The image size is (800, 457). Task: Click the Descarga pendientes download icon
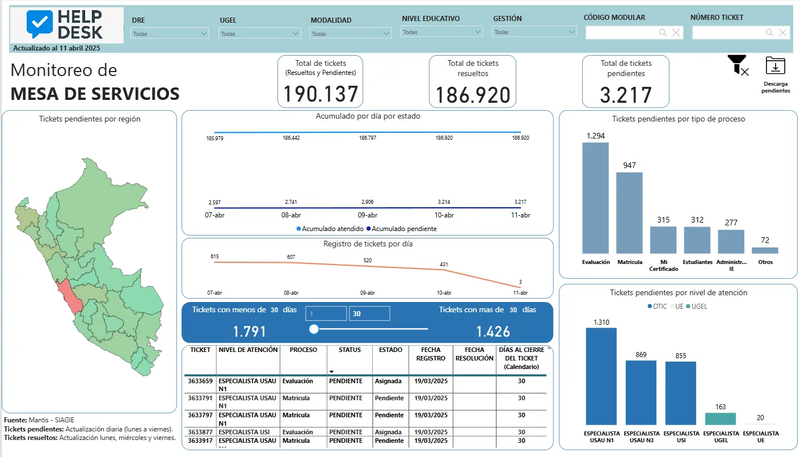click(775, 66)
